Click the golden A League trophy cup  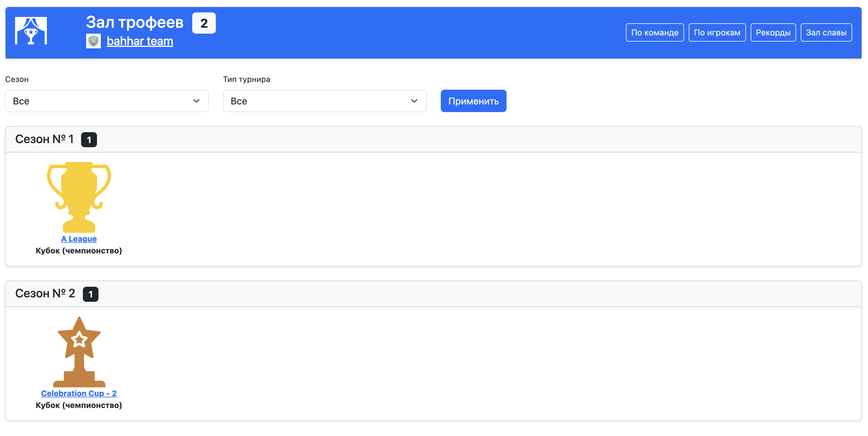pos(79,196)
